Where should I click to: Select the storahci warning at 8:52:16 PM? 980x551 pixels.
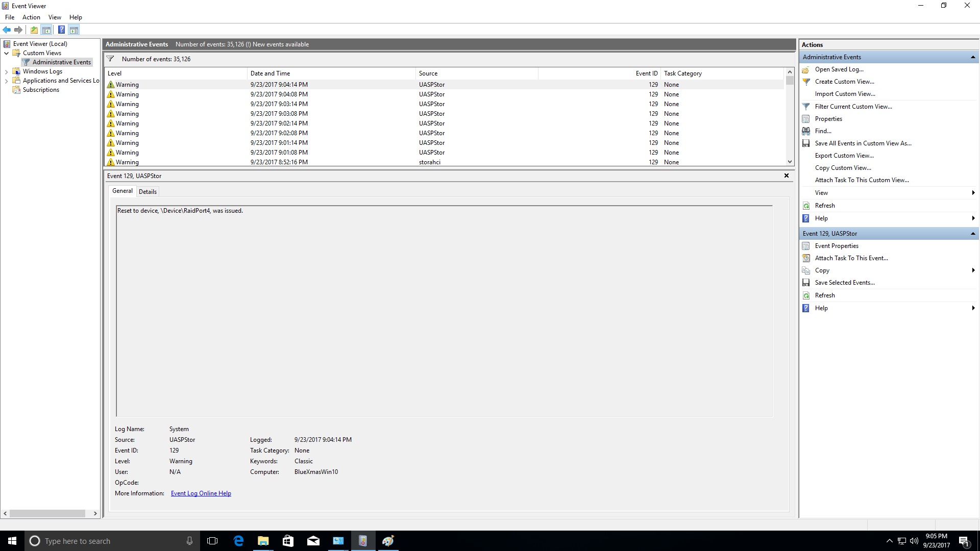[444, 162]
